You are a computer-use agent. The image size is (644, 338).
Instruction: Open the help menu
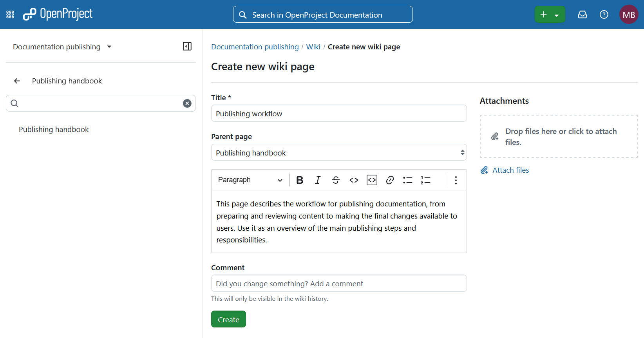[604, 14]
